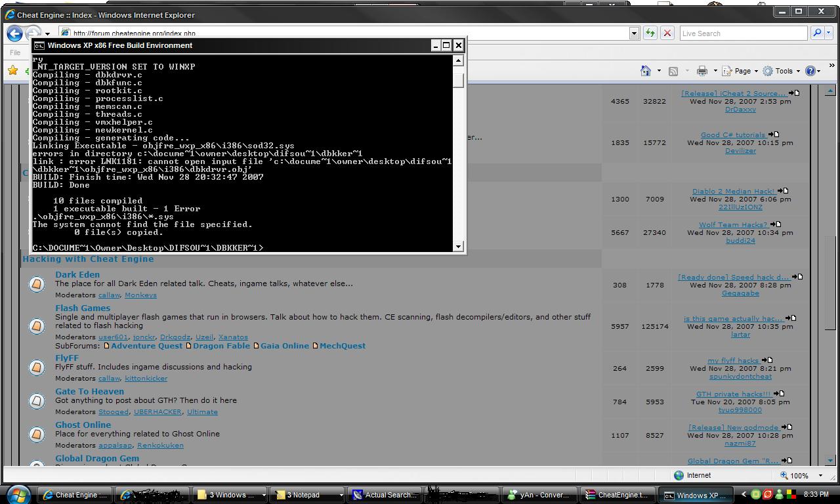Expand the address bar dropdown

(x=634, y=33)
